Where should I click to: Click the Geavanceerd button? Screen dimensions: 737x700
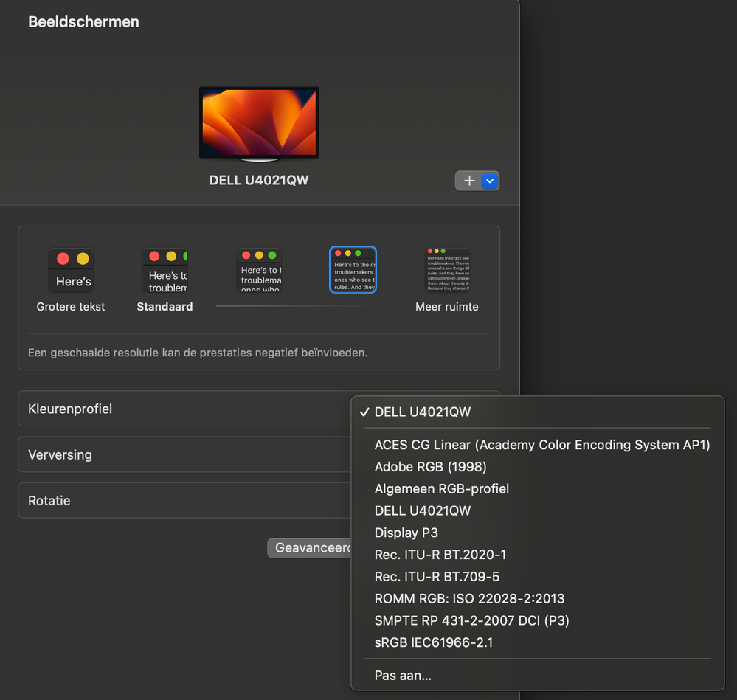tap(309, 548)
